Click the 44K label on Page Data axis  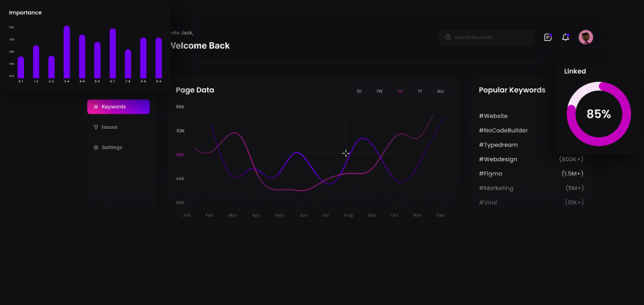coord(180,179)
